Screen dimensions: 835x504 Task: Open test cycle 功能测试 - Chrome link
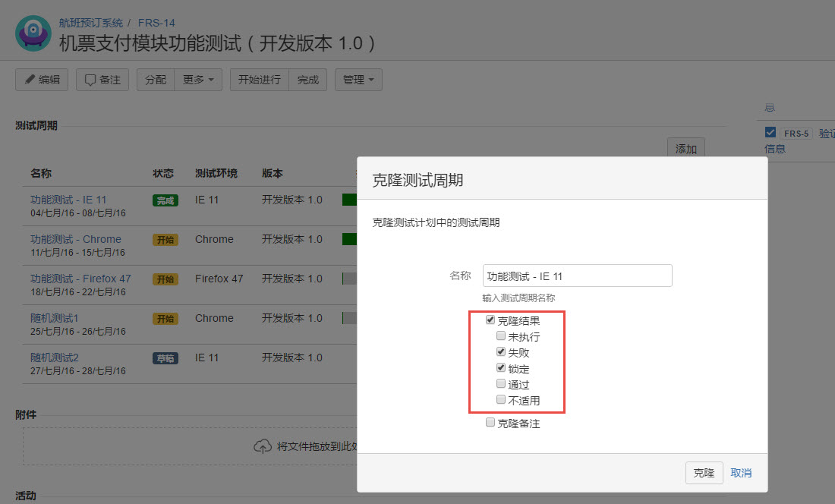(76, 239)
